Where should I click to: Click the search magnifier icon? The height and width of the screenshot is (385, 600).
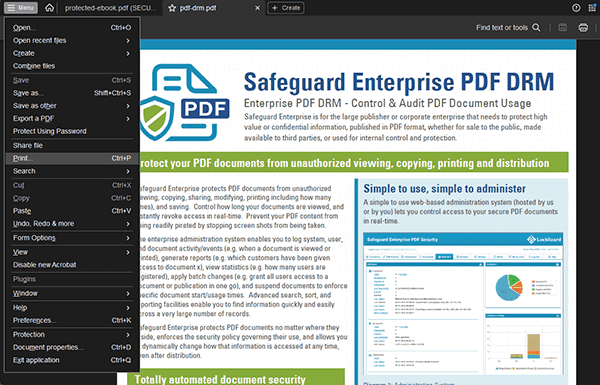(x=536, y=28)
